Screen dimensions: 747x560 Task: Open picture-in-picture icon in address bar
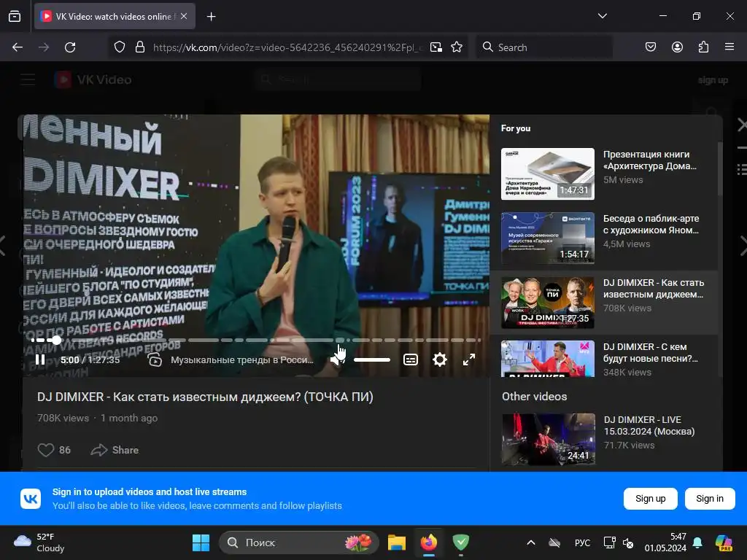pos(436,47)
